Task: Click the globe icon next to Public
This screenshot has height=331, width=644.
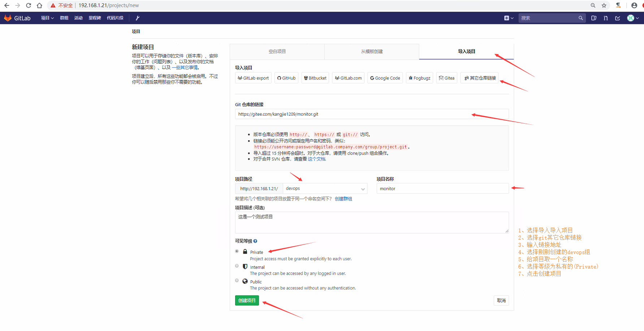Action: coord(245,281)
